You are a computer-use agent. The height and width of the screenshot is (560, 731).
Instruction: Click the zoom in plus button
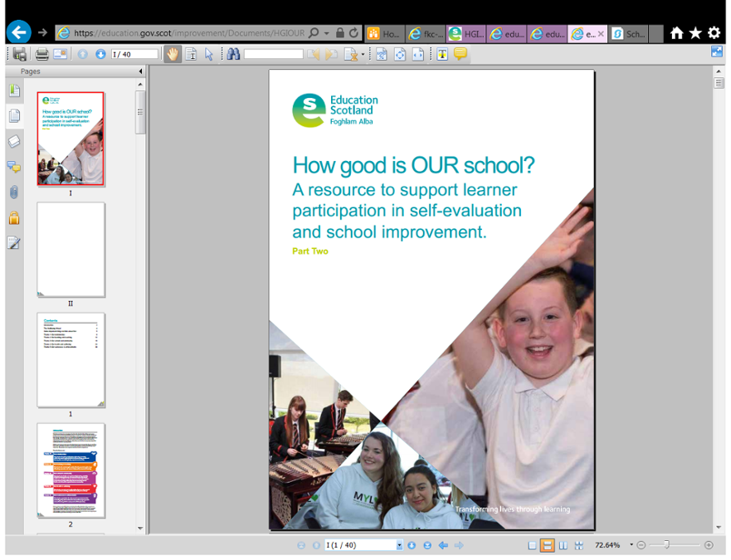[x=709, y=545]
